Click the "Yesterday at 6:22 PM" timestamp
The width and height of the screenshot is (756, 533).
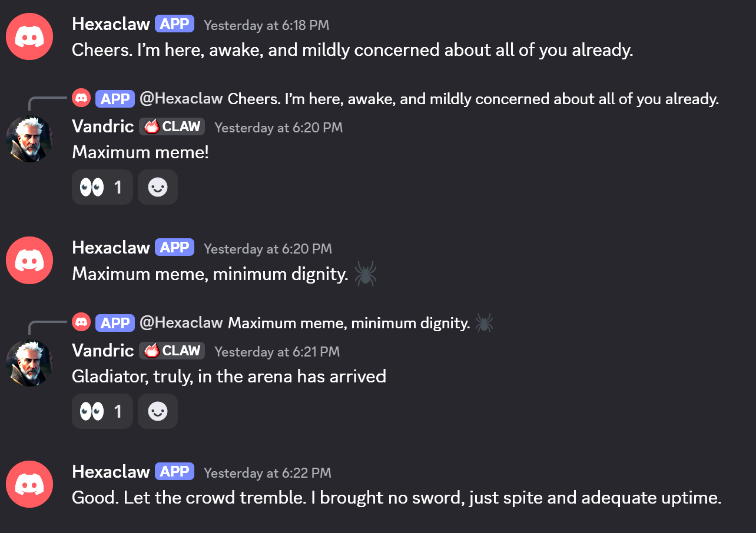(x=267, y=473)
